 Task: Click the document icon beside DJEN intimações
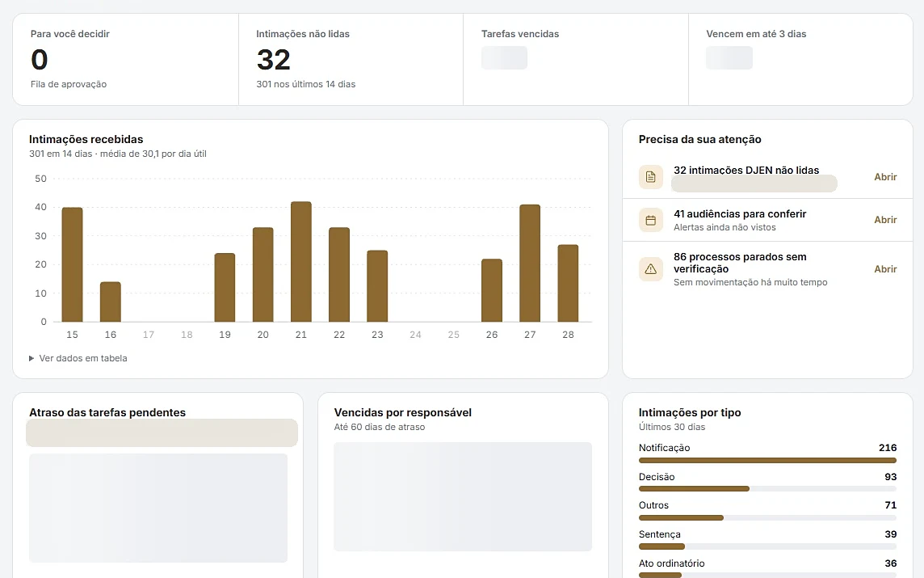(x=650, y=177)
